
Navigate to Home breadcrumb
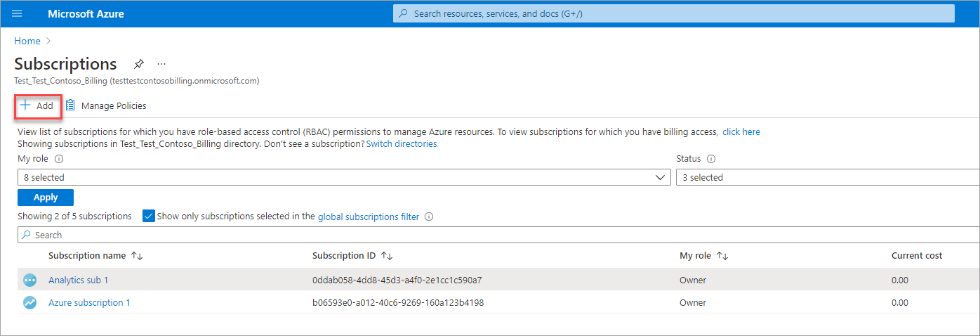point(27,41)
